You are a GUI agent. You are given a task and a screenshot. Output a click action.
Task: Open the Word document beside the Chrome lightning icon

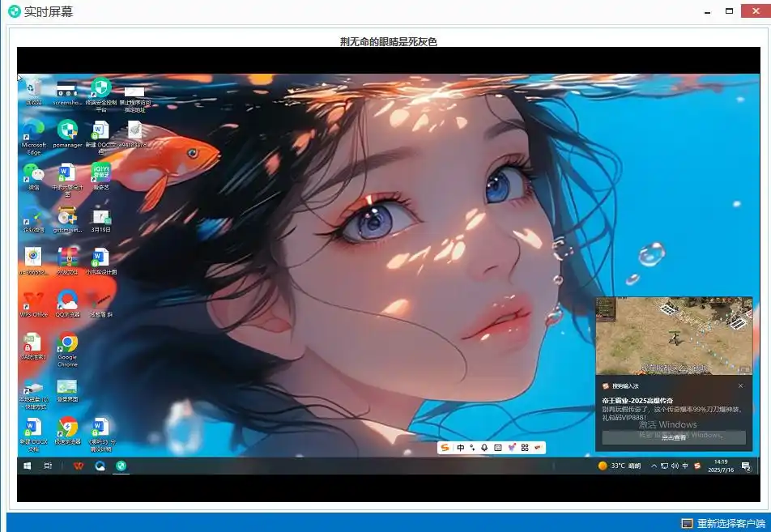point(101,435)
